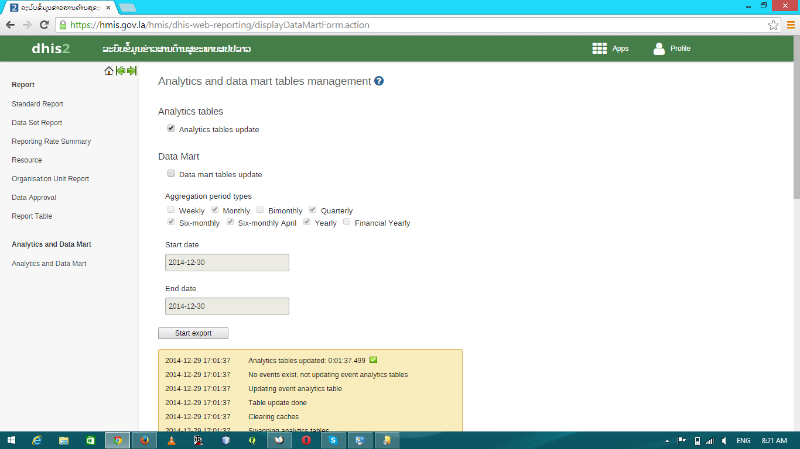The image size is (800, 449).
Task: Open the Action Center flag icon
Action: pyautogui.click(x=682, y=441)
